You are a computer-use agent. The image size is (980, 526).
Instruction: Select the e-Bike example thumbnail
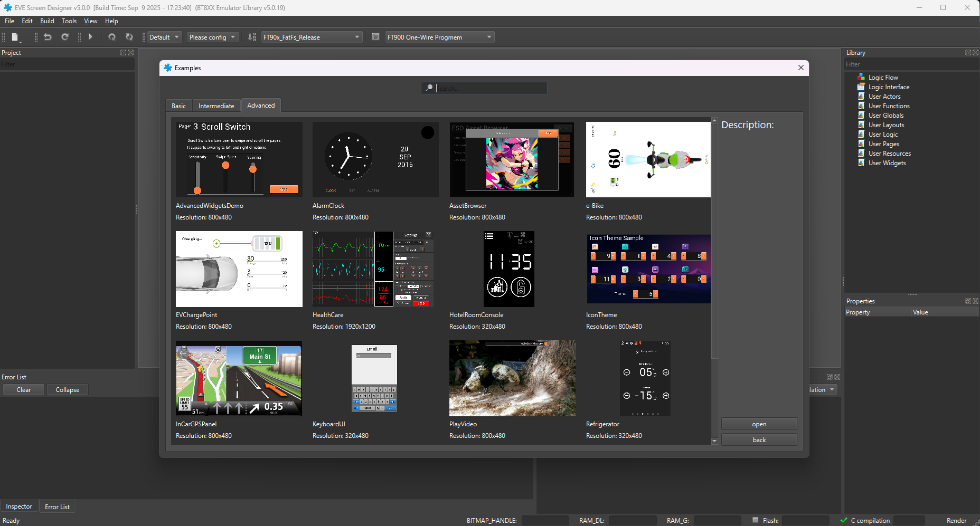coord(648,160)
